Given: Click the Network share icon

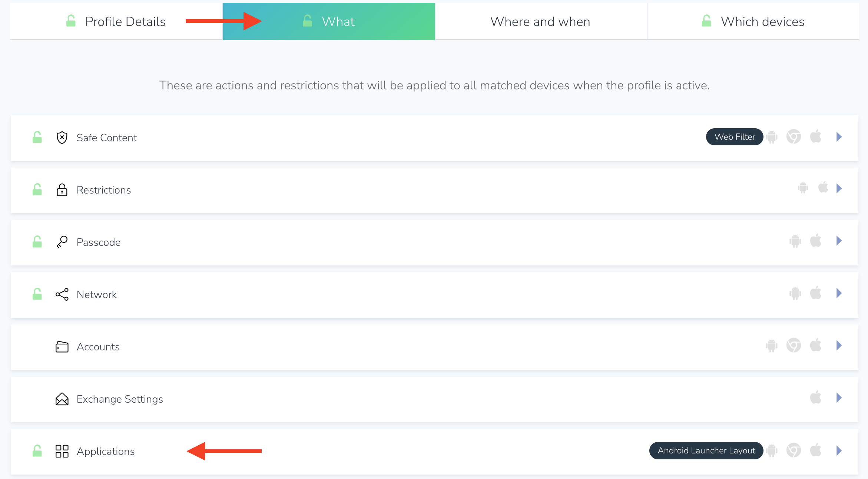Looking at the screenshot, I should (62, 294).
